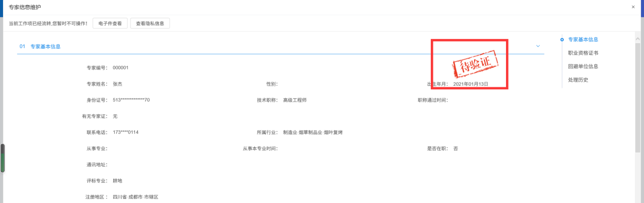Open 电子件查看 button
The width and height of the screenshot is (644, 203).
tap(110, 23)
